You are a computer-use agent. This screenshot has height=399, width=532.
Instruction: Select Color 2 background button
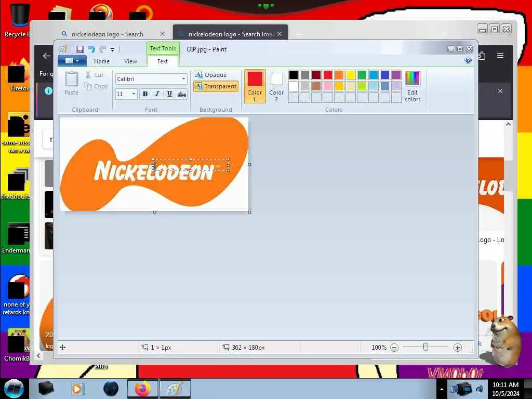click(276, 86)
